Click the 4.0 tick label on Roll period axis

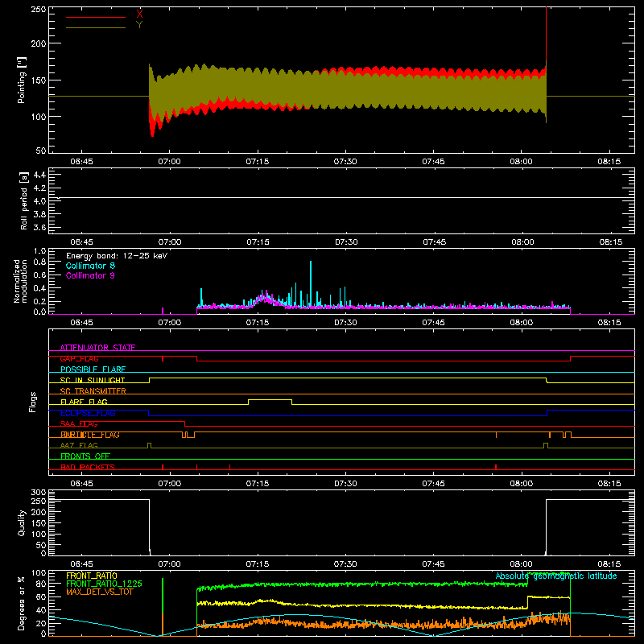[39, 201]
